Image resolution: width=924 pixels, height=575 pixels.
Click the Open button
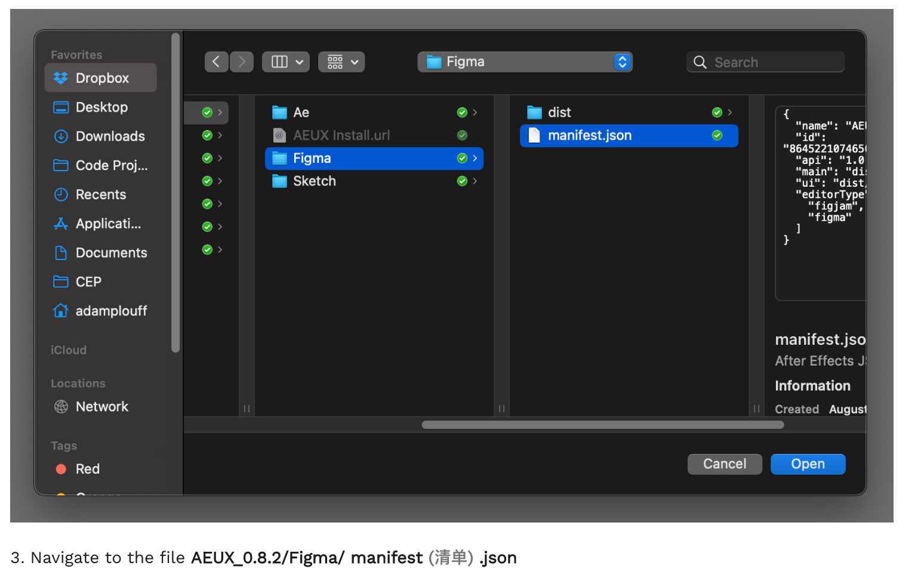[x=808, y=464]
